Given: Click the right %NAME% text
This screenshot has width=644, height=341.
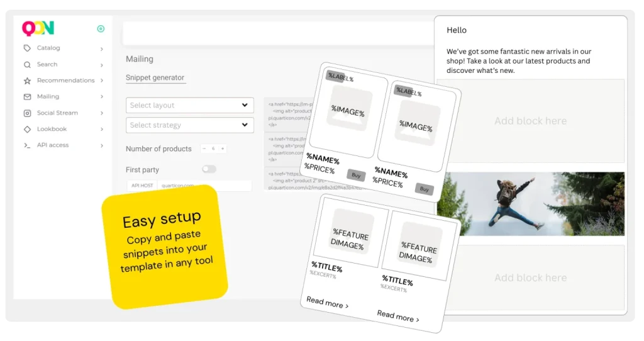Looking at the screenshot, I should [x=391, y=172].
